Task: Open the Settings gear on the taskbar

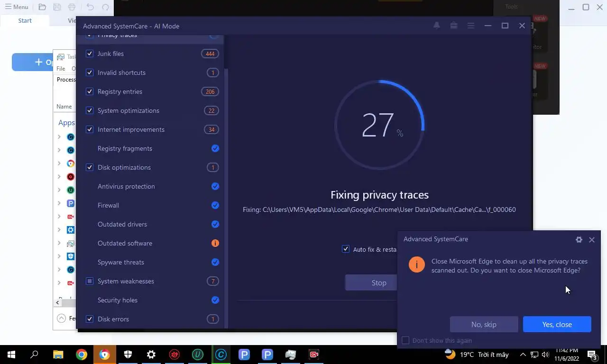Action: point(151,354)
